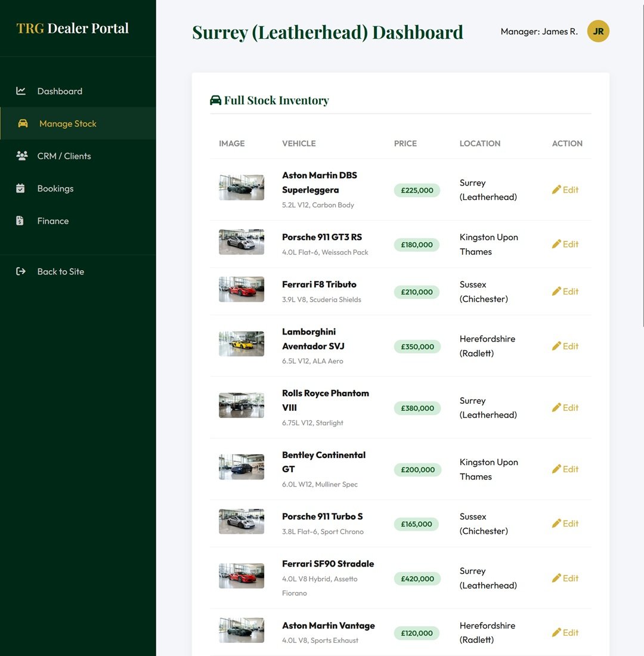The image size is (644, 656).
Task: Click the TRG Dealer Portal logo
Action: click(x=72, y=28)
